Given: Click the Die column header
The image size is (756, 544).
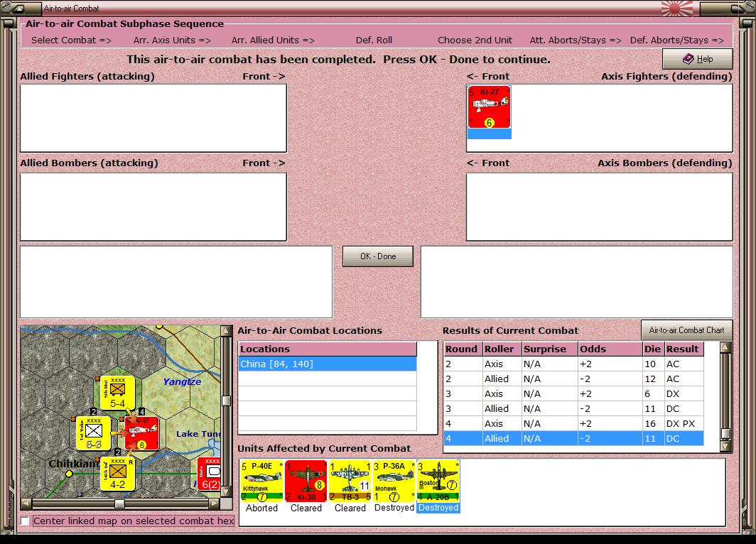Looking at the screenshot, I should click(x=654, y=349).
